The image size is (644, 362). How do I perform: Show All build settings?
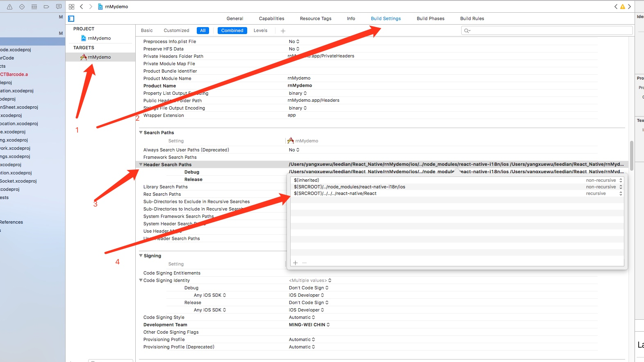(203, 30)
